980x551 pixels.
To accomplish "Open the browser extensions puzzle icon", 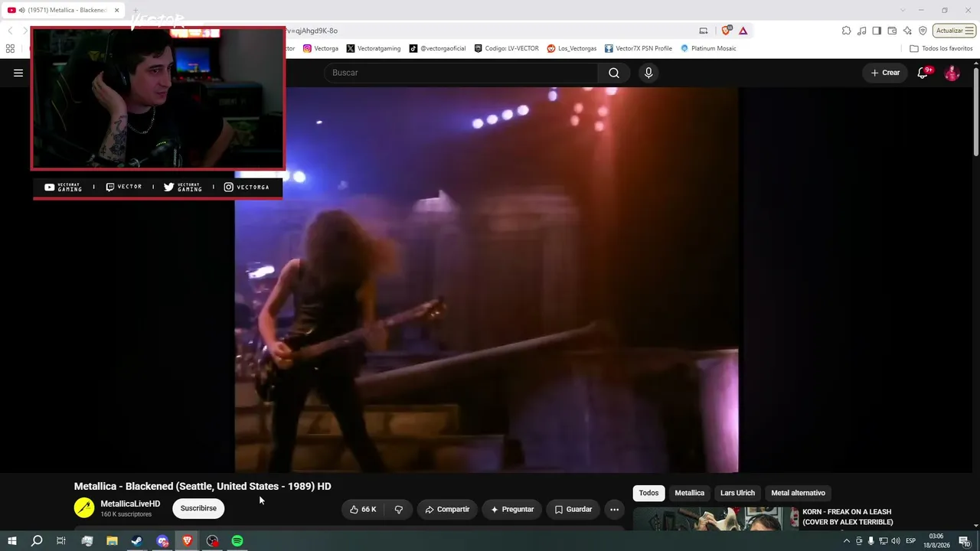I will pyautogui.click(x=846, y=31).
